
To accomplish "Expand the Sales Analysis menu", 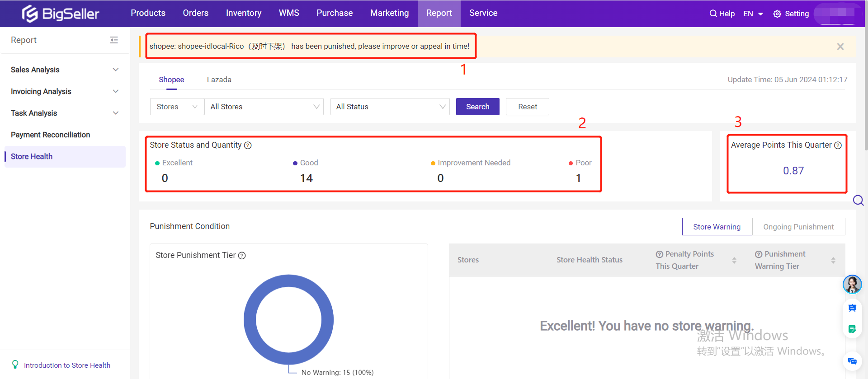I will coord(65,70).
